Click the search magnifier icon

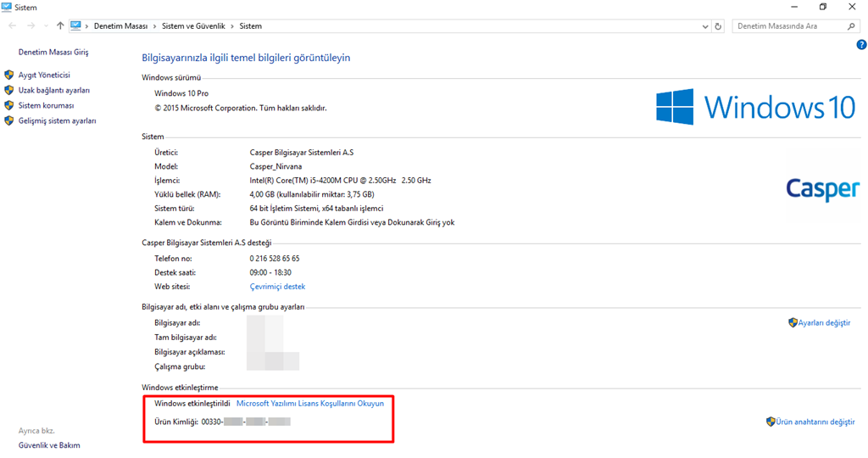(851, 26)
